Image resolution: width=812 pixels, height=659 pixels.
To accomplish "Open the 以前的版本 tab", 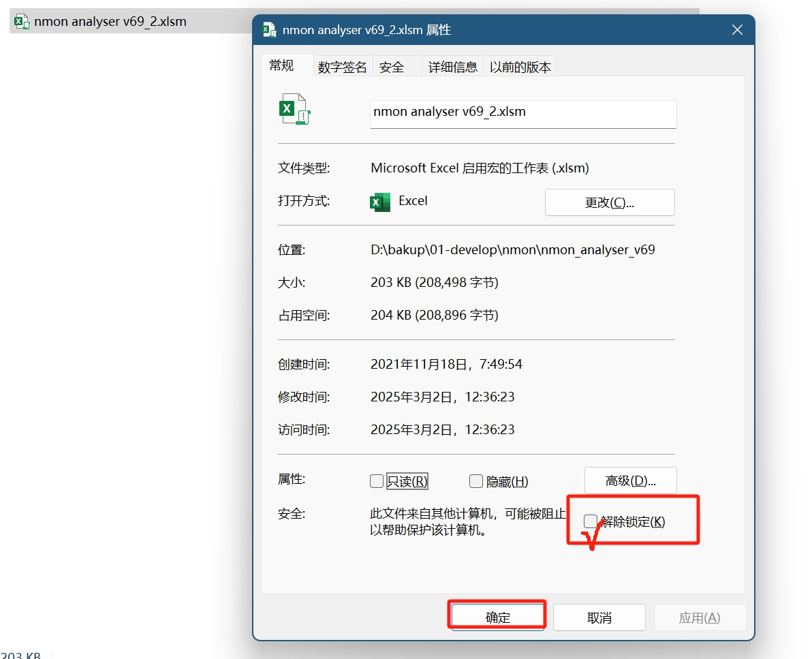I will pyautogui.click(x=520, y=65).
